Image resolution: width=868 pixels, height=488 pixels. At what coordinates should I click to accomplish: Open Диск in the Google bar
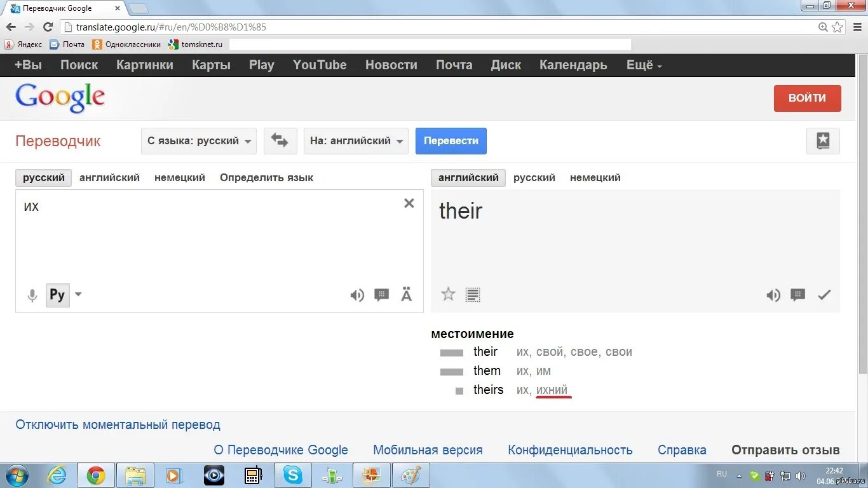coord(506,65)
